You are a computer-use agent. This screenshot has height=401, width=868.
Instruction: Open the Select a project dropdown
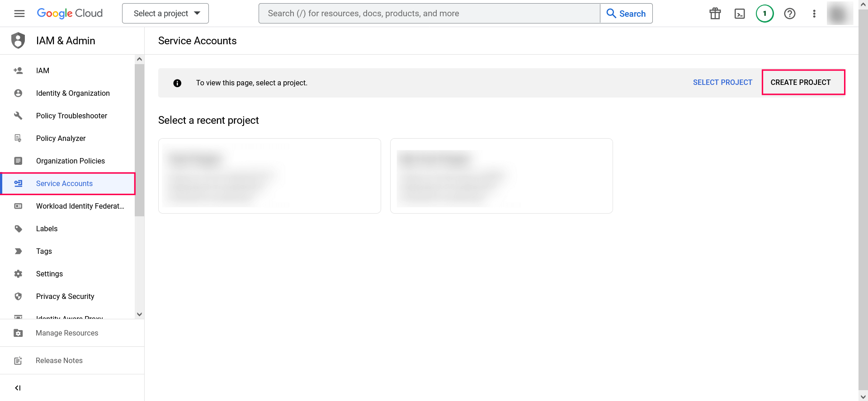tap(165, 14)
